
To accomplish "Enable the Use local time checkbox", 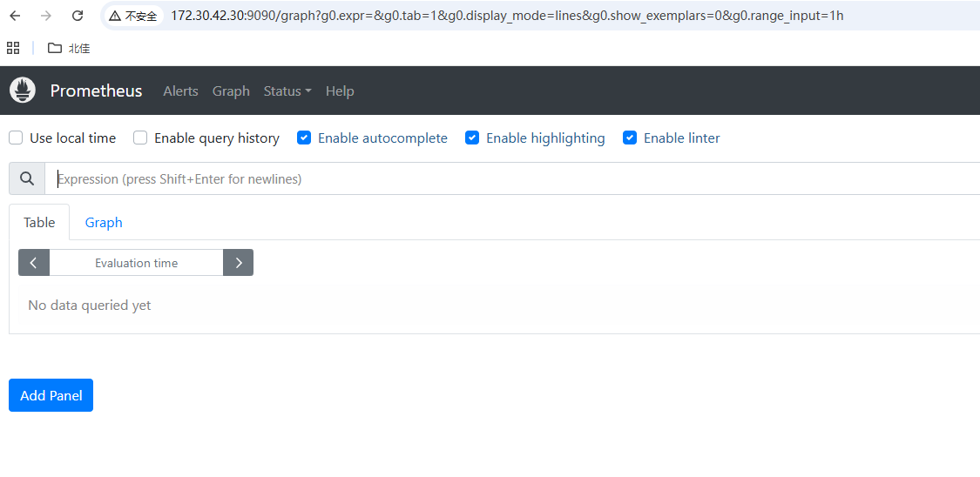I will click(16, 138).
